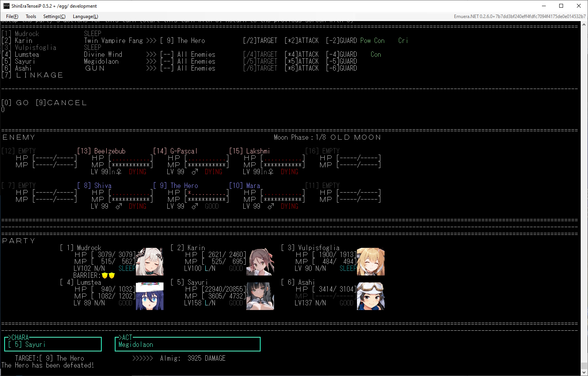Click the [0] GO command

15,103
